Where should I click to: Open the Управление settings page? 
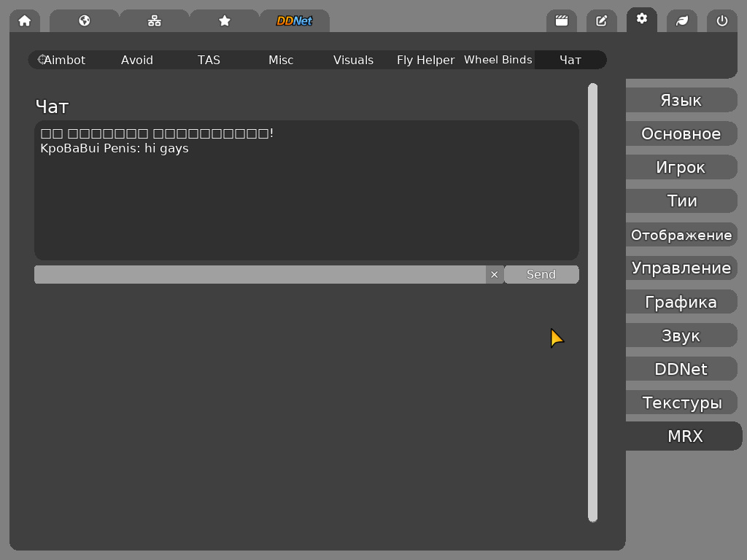(681, 268)
